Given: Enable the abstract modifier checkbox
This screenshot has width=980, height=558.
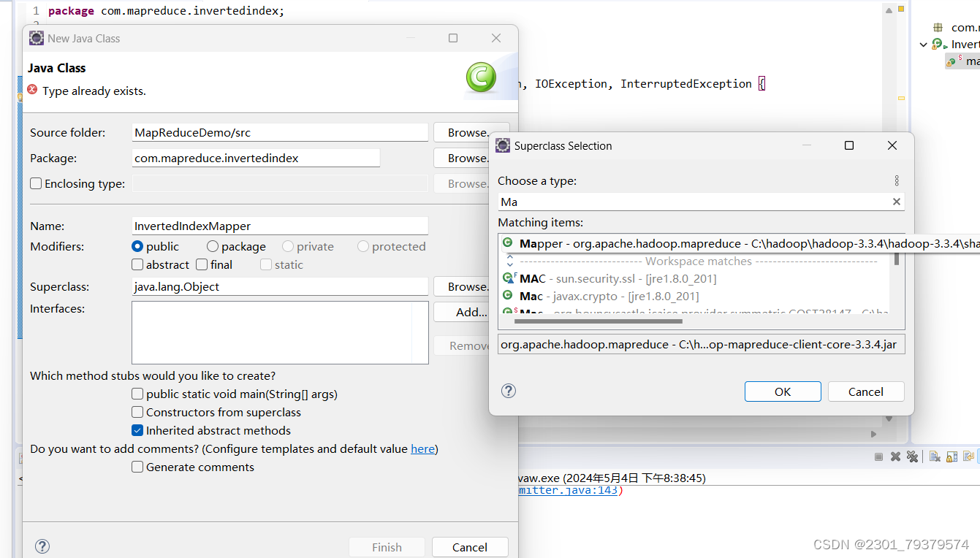Looking at the screenshot, I should pos(137,264).
